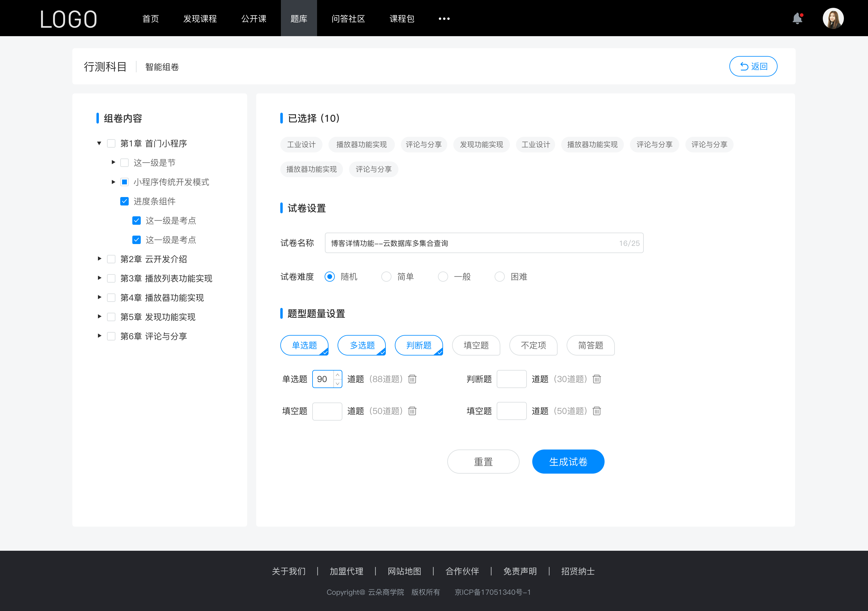
Task: Open 题库 navigation menu item
Action: pyautogui.click(x=297, y=18)
